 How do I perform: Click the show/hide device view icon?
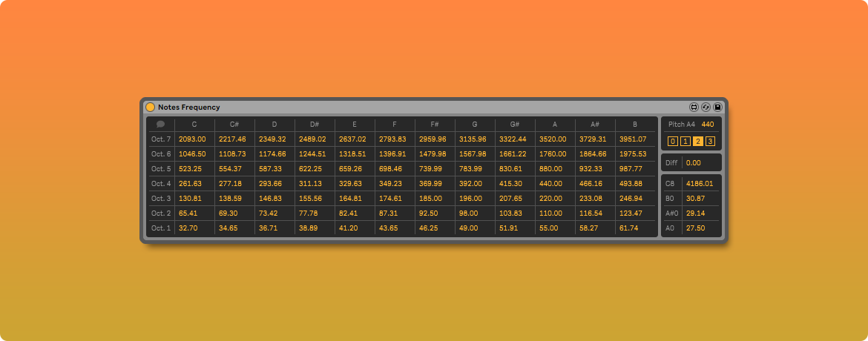694,107
